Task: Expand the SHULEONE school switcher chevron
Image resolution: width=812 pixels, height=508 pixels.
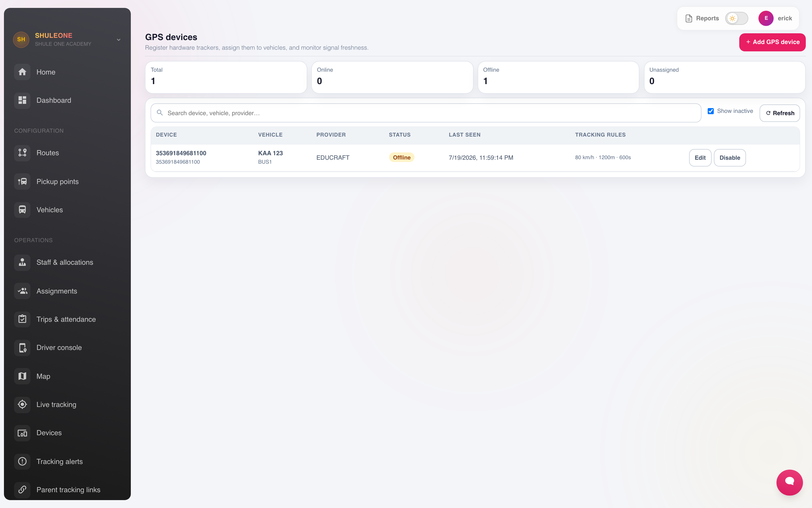Action: tap(118, 40)
